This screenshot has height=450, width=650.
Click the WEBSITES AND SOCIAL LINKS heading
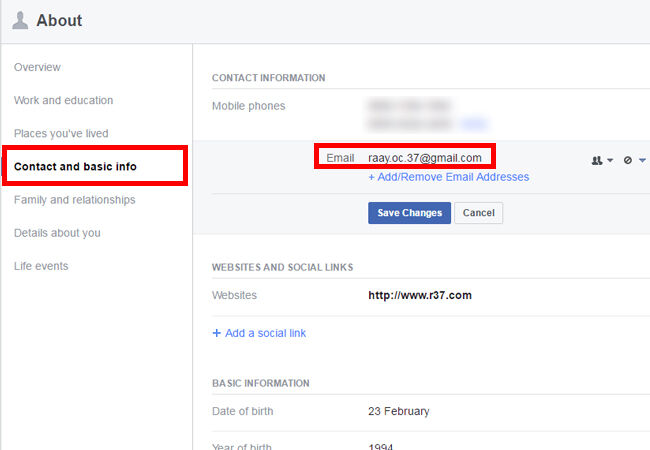(283, 267)
